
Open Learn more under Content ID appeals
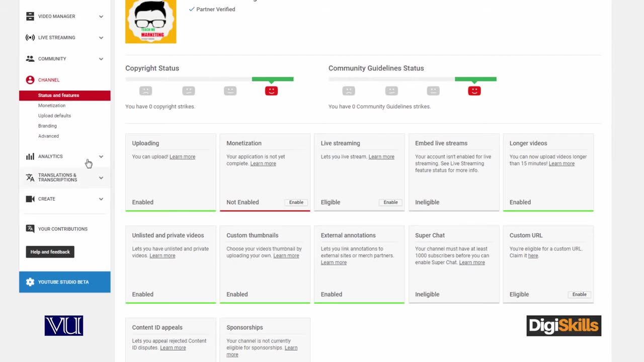click(173, 348)
